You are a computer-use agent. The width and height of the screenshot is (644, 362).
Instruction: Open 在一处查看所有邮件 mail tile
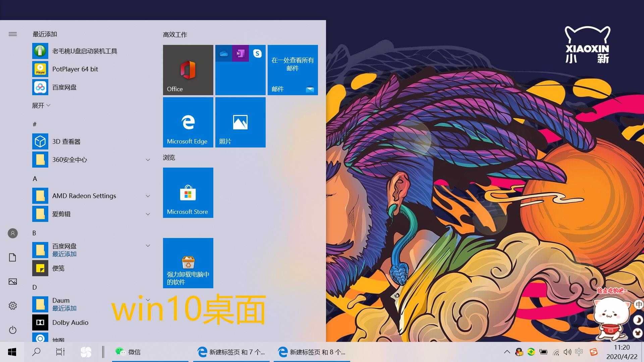coord(293,69)
